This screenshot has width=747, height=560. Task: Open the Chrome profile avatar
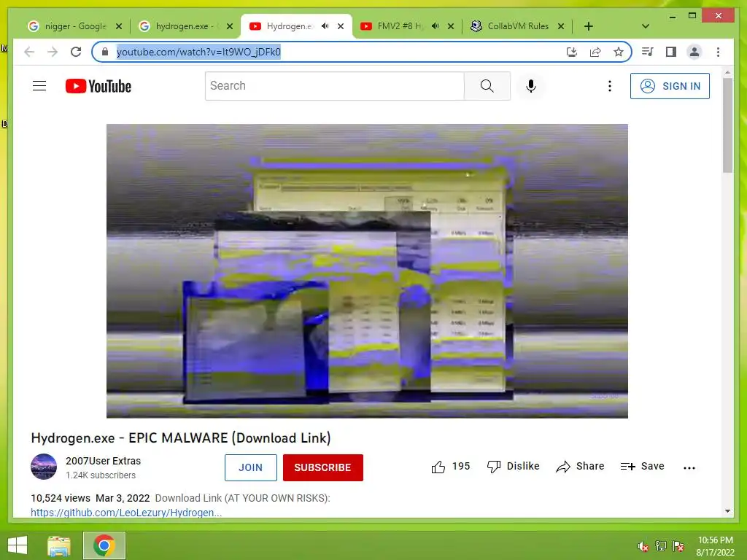tap(694, 52)
